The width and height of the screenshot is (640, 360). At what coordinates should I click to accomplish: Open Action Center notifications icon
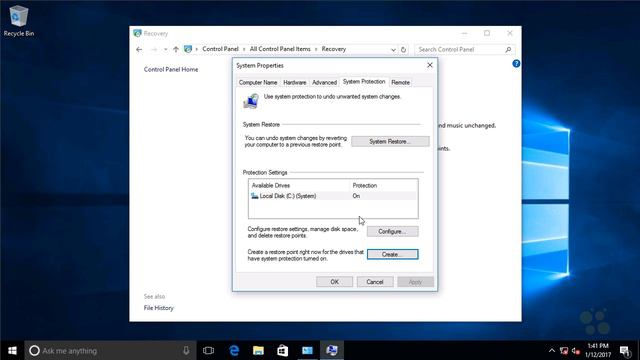(625, 351)
